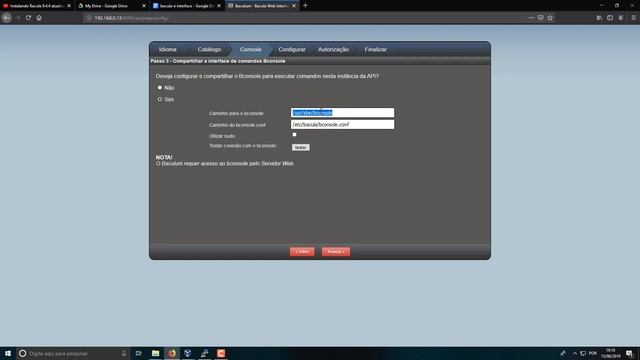Click the Pocket save icon in address bar

click(x=540, y=18)
